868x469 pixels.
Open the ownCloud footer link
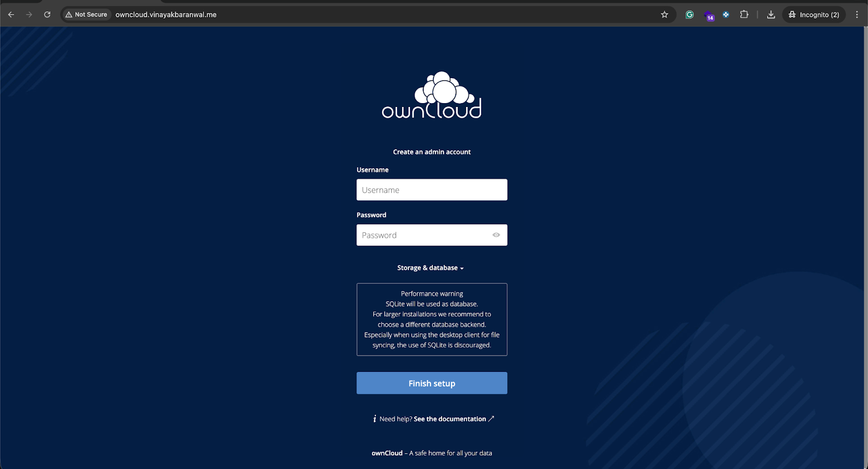point(387,453)
